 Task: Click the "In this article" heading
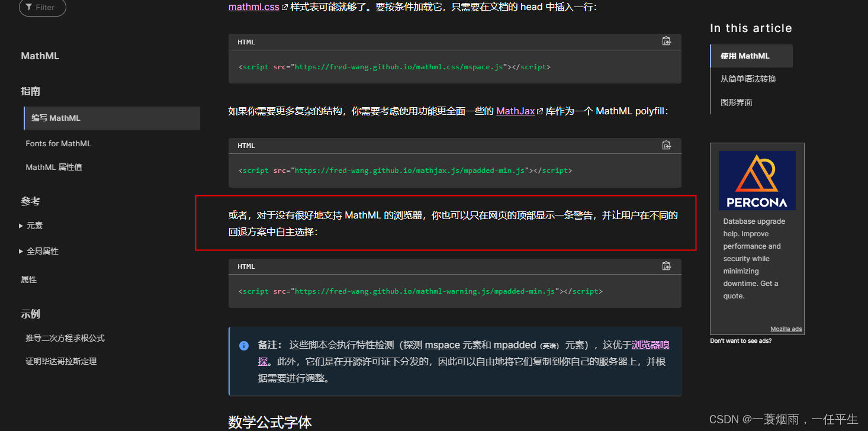(x=751, y=28)
